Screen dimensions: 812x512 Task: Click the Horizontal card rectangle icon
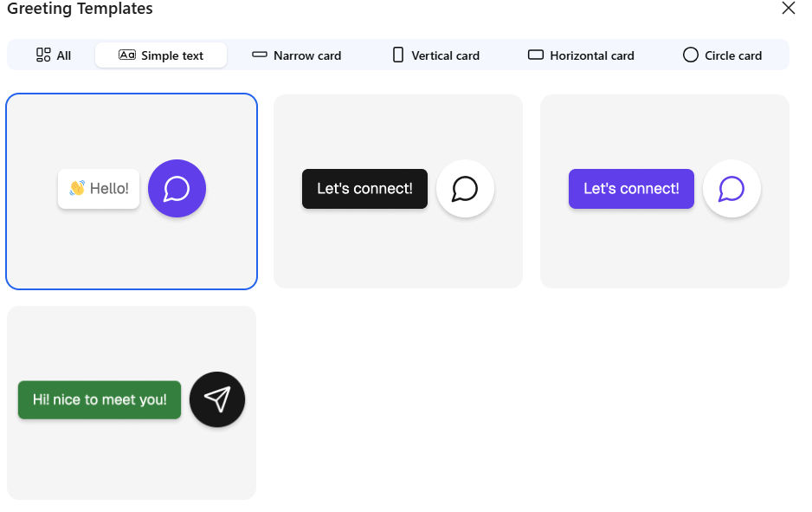point(536,55)
